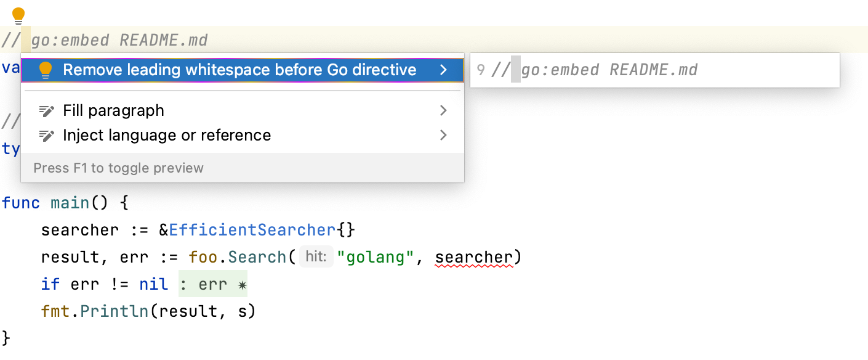The width and height of the screenshot is (868, 360).
Task: Click the asterisk symbol after folded err
Action: pyautogui.click(x=242, y=284)
